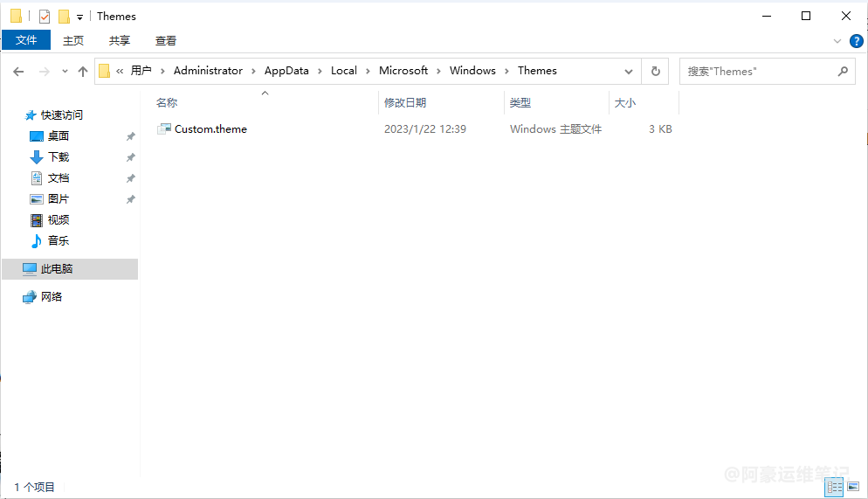Expand the chevron after Microsoft breadcrumb
This screenshot has width=868, height=499.
[438, 71]
